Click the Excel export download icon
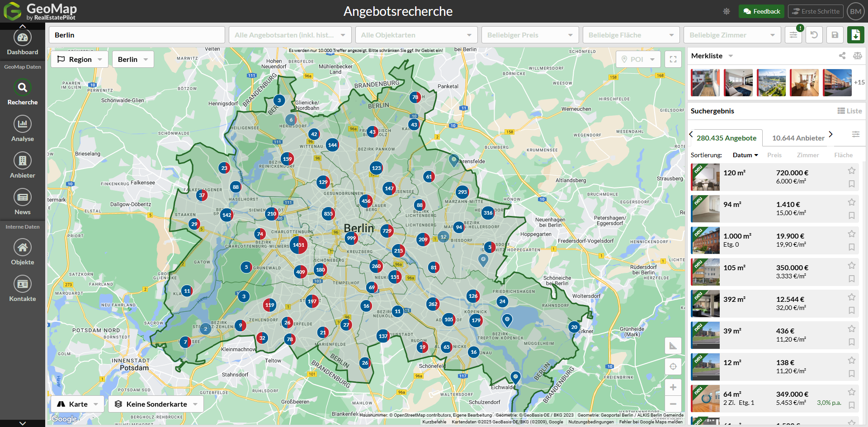Screen dimensions: 868x427 [855, 35]
